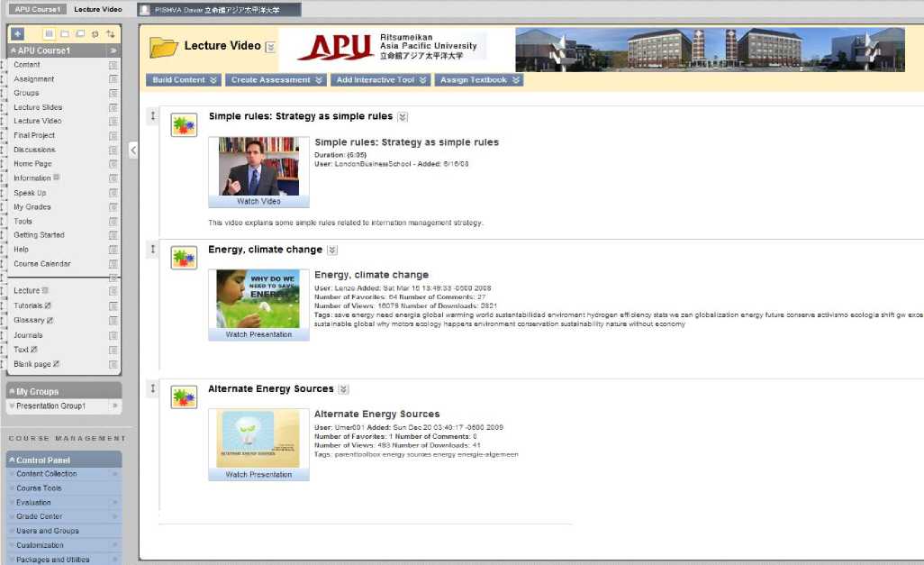Click the mashup icon beside Energy, climate change

184,258
